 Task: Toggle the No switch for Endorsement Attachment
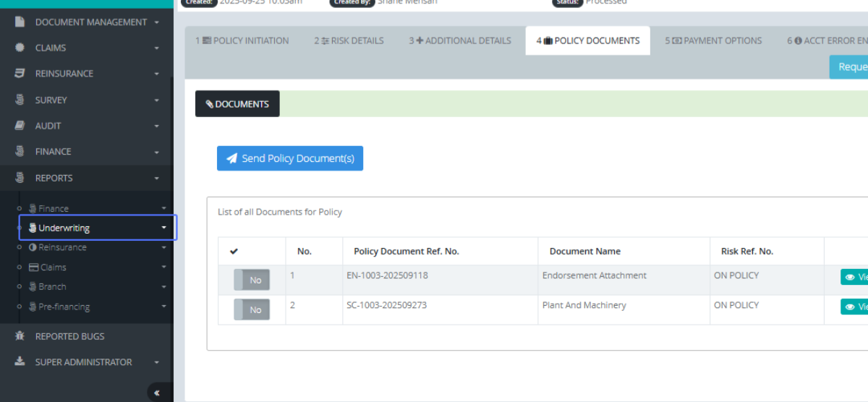click(x=252, y=280)
